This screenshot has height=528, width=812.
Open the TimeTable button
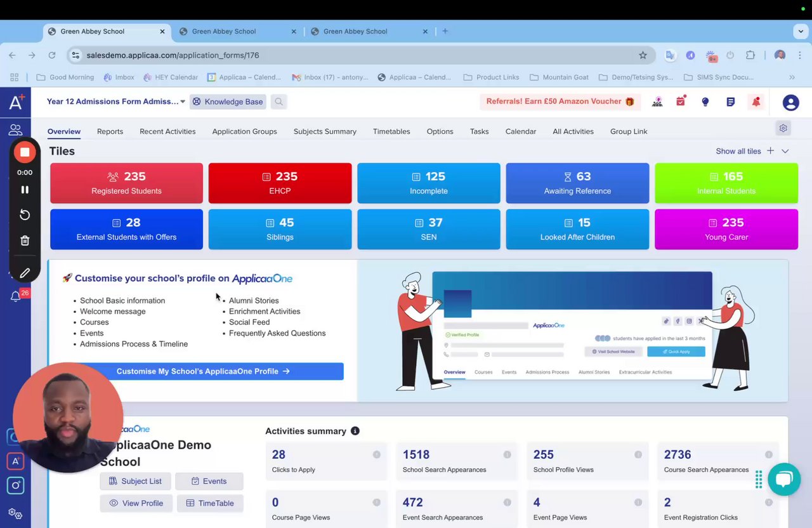[210, 503]
